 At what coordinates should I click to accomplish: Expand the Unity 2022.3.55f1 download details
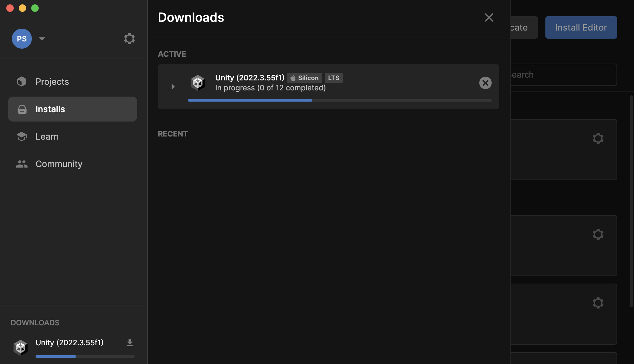[173, 87]
